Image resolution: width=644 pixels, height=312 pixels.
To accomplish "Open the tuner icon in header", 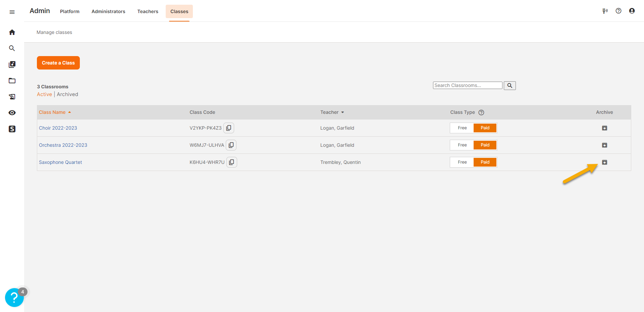I will click(x=605, y=11).
